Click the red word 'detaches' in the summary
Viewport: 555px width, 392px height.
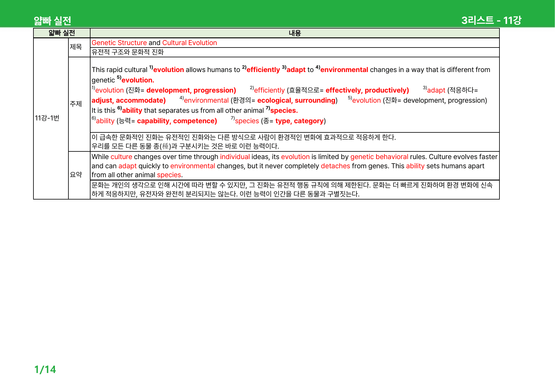pos(335,166)
